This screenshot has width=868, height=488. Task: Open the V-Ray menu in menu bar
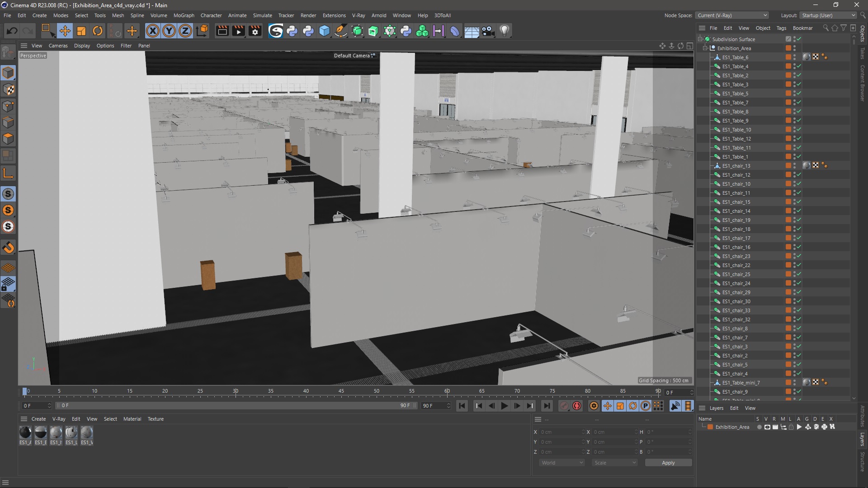(359, 15)
